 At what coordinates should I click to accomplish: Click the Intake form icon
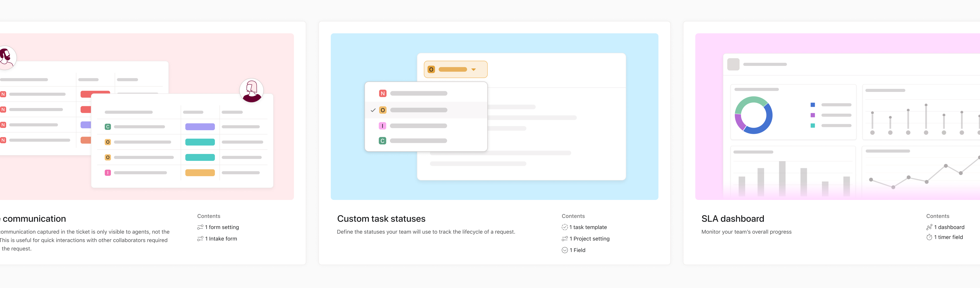[x=200, y=239]
